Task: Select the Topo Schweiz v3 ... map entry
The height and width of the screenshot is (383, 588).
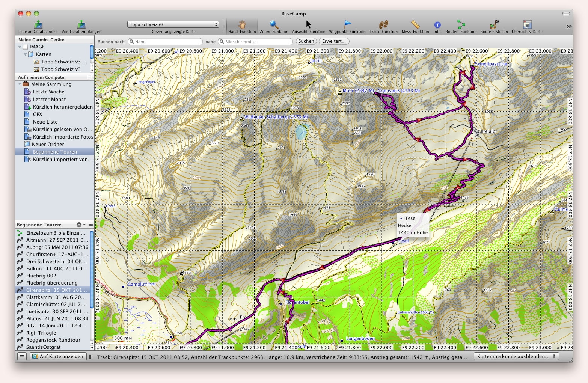Action: click(x=61, y=62)
